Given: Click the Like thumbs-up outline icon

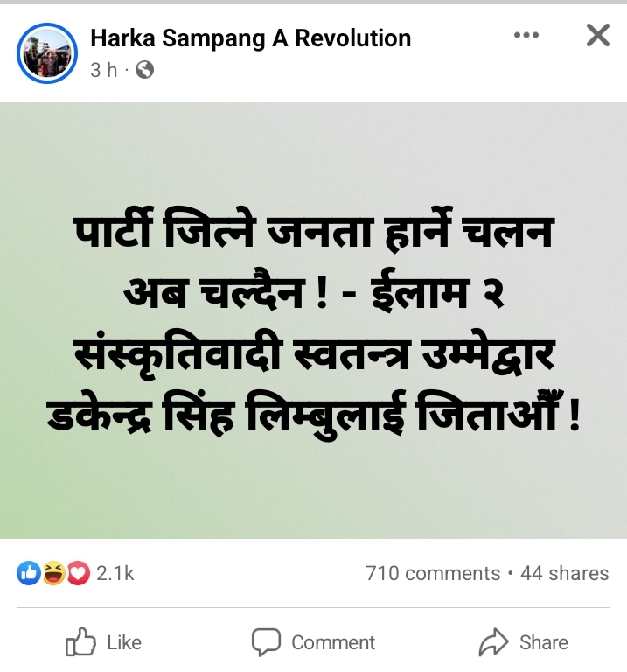Looking at the screenshot, I should point(80,641).
